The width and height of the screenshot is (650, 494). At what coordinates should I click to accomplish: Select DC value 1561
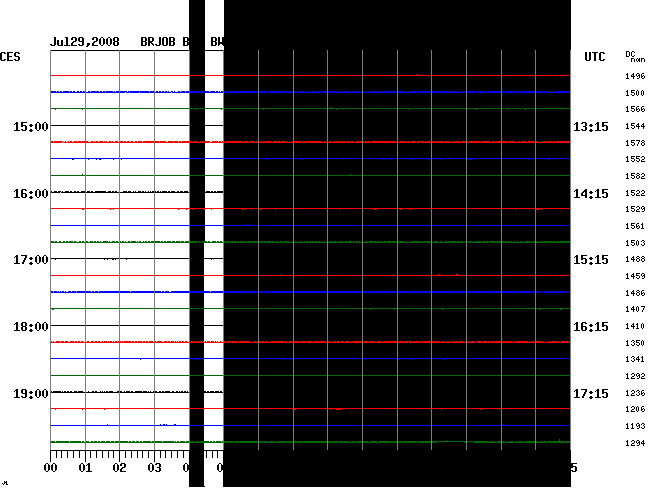[x=635, y=226]
